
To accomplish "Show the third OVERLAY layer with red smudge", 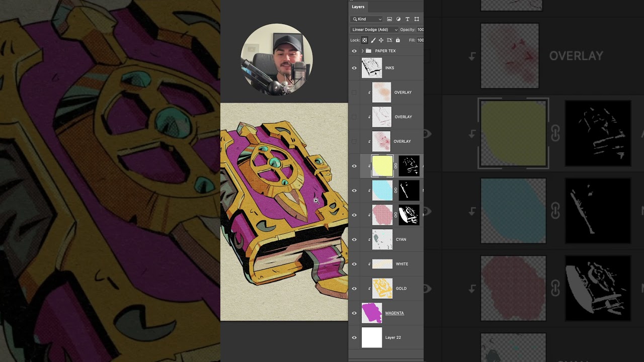I will 354,141.
